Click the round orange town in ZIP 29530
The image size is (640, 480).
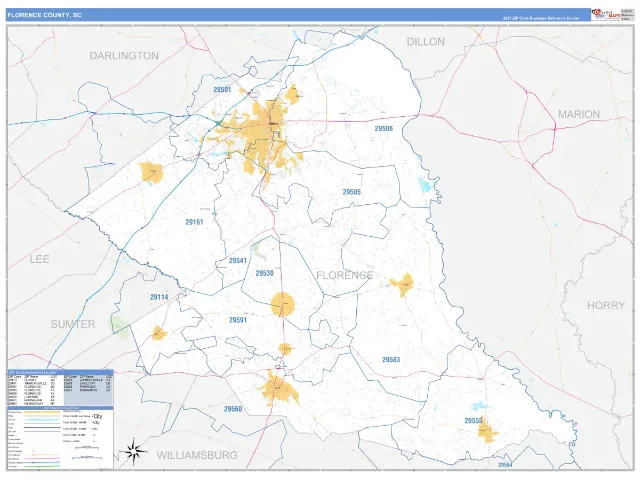[x=283, y=304]
